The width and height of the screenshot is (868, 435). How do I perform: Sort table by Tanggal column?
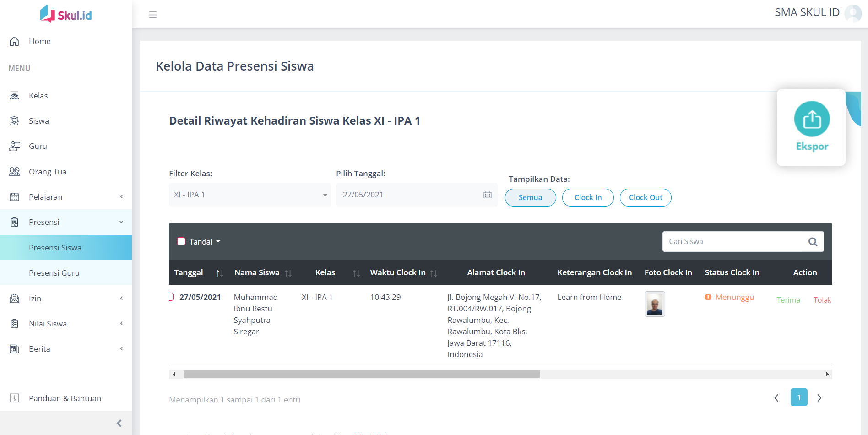(x=219, y=273)
